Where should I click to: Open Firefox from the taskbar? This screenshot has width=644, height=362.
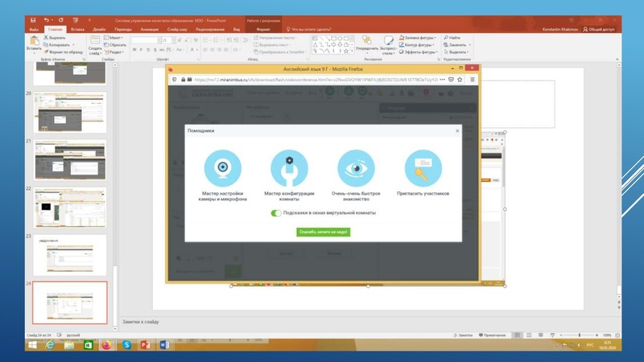[106, 344]
